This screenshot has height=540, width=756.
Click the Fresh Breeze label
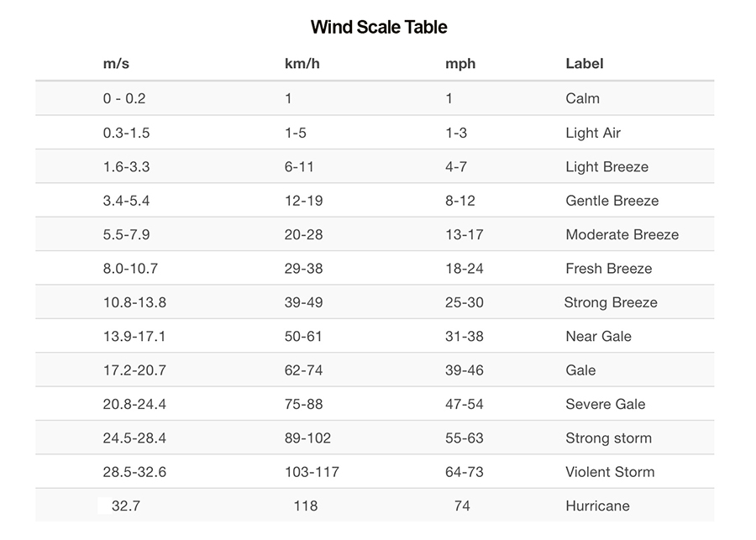tap(608, 269)
